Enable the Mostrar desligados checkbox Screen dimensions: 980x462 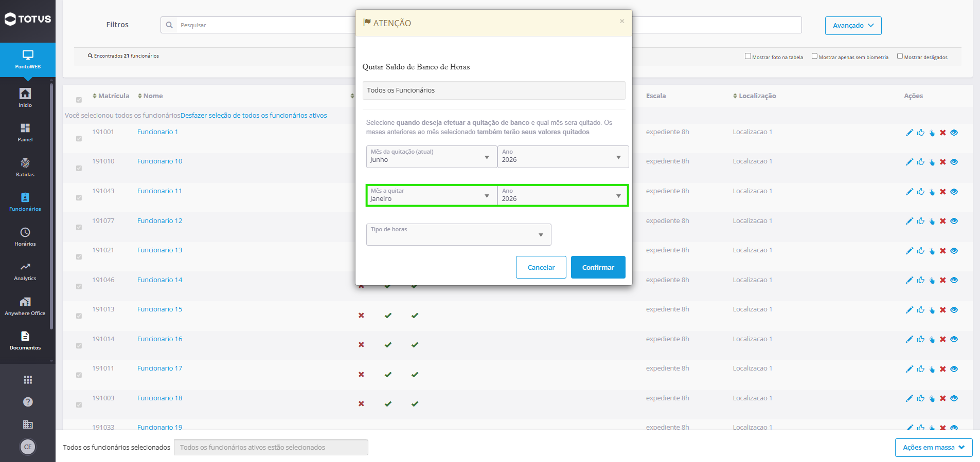[x=900, y=56]
